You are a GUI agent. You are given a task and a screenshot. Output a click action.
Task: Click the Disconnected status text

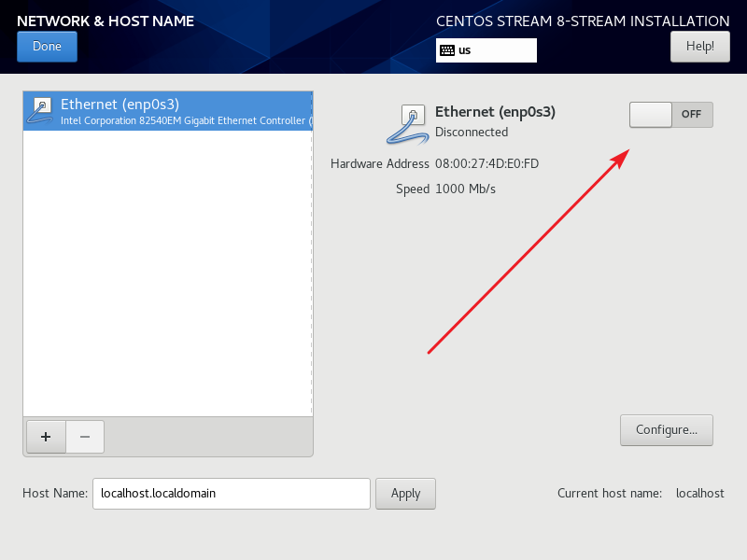[472, 132]
